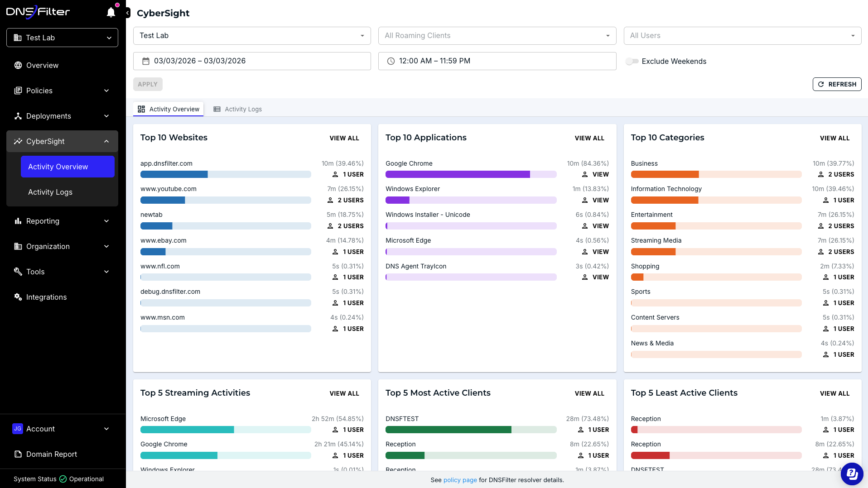View all Top 10 Categories
Image resolution: width=868 pixels, height=488 pixels.
[x=834, y=138]
